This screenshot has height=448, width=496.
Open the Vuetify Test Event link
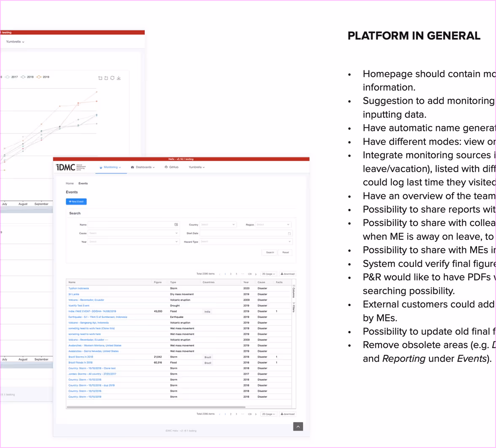pyautogui.click(x=79, y=306)
